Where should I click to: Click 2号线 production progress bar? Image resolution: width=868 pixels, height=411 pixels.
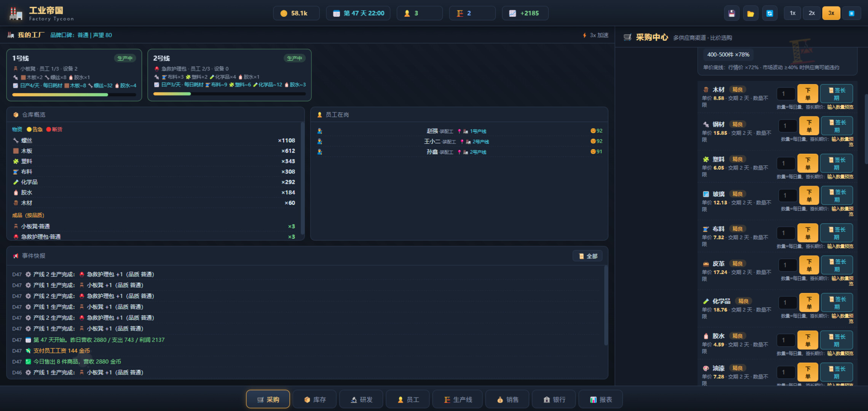(x=230, y=94)
